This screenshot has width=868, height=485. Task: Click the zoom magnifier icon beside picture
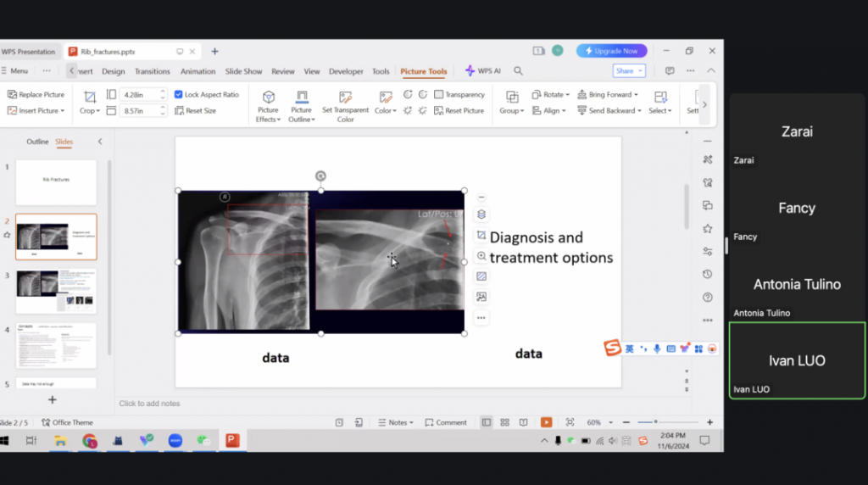[x=481, y=256]
